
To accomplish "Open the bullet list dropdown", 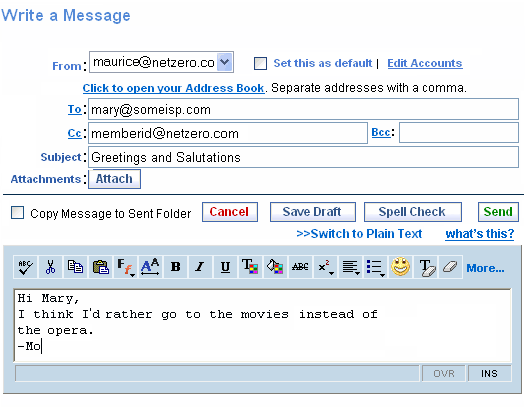I will (x=375, y=267).
